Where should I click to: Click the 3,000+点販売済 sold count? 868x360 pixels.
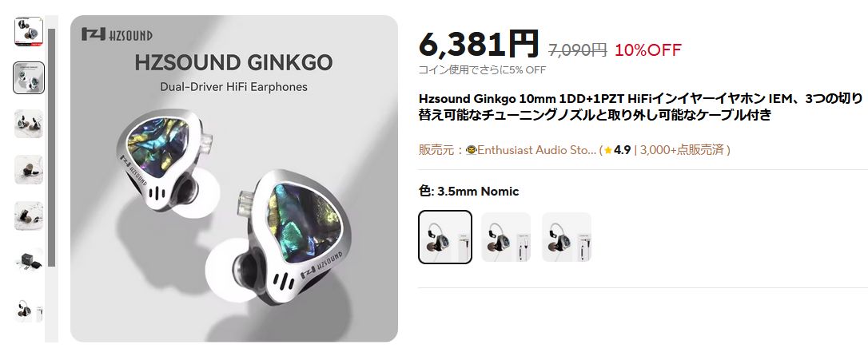click(682, 150)
